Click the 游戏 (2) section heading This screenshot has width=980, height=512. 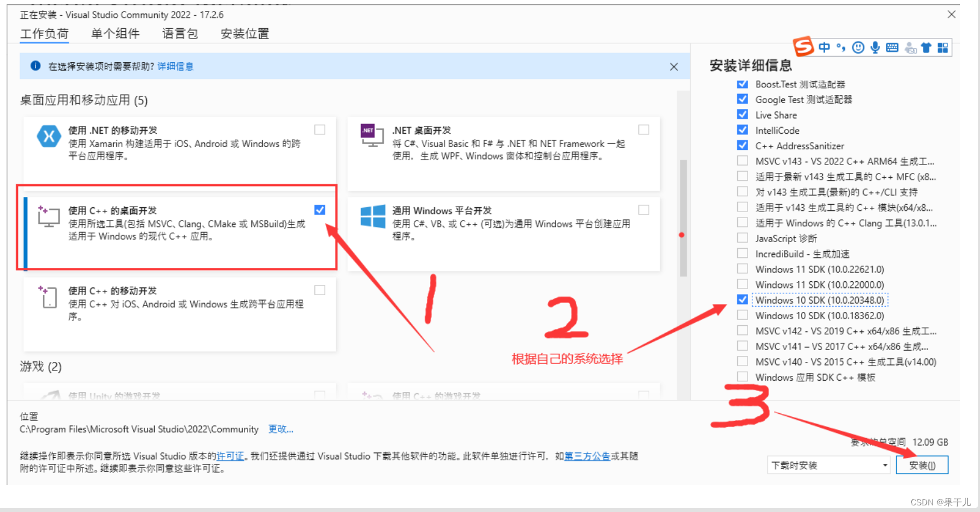point(40,366)
